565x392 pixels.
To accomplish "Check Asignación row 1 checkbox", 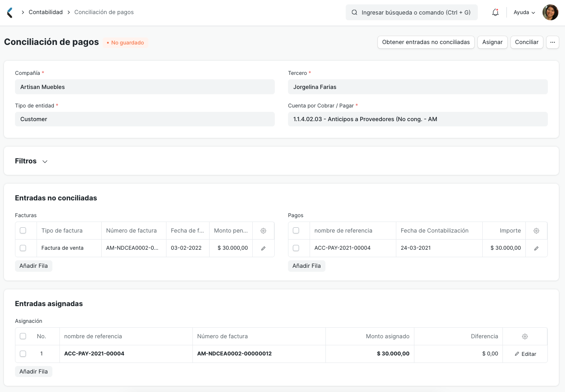I will tap(23, 354).
